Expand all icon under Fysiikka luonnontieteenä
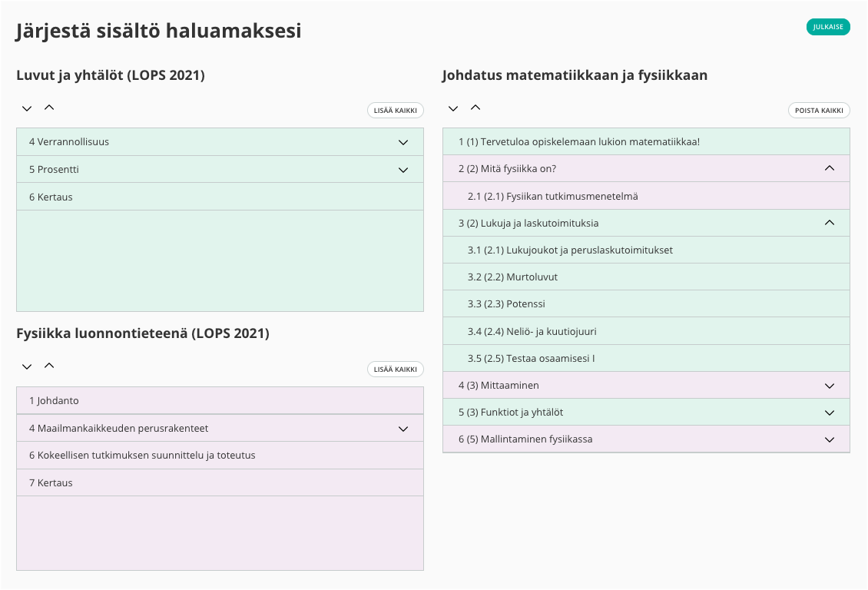 pos(27,366)
